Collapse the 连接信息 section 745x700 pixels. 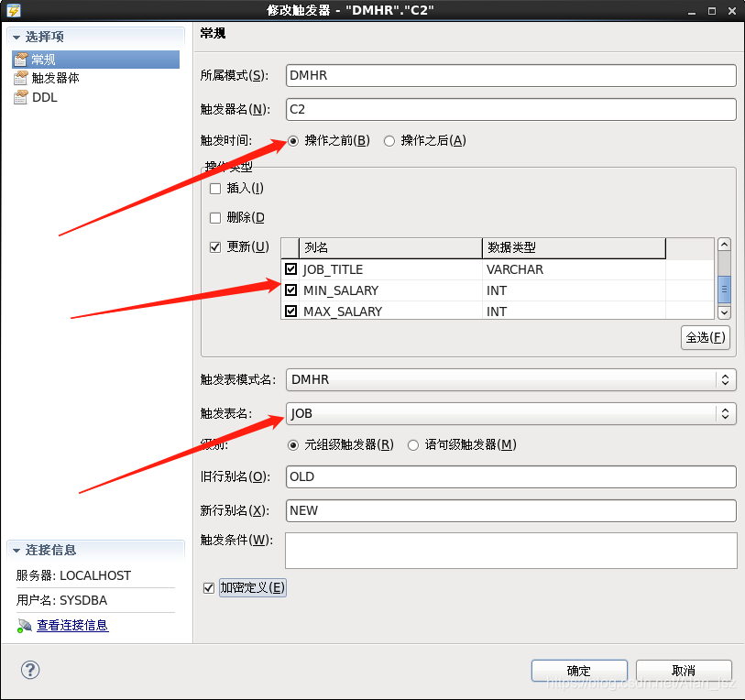tap(16, 551)
